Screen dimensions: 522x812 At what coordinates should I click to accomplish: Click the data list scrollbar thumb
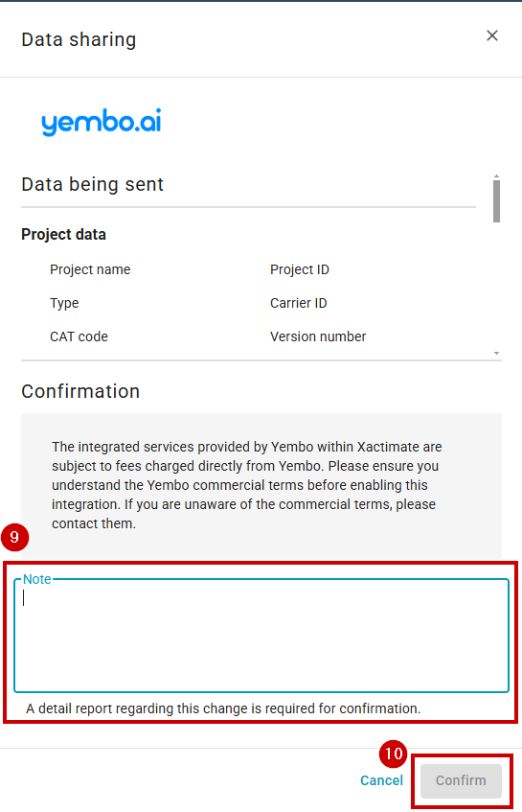[x=497, y=201]
